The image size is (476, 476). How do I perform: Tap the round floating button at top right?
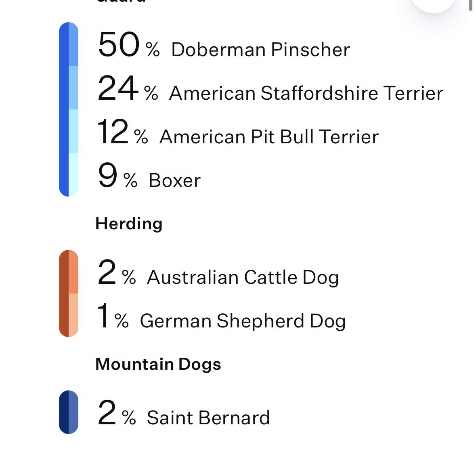click(x=434, y=3)
